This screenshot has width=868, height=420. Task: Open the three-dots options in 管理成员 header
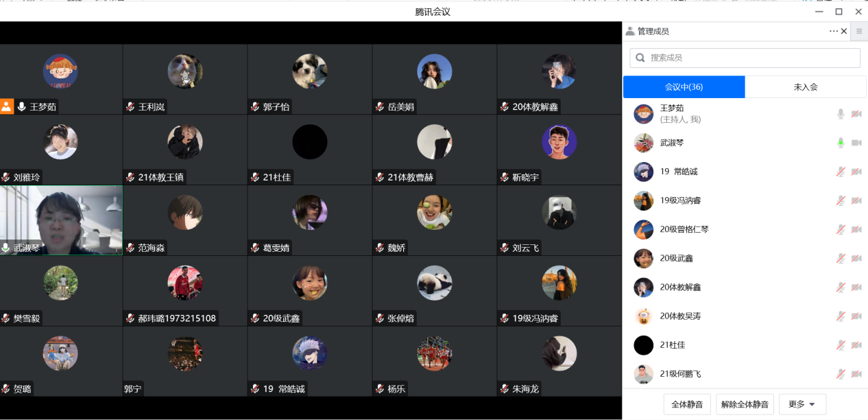pos(833,31)
